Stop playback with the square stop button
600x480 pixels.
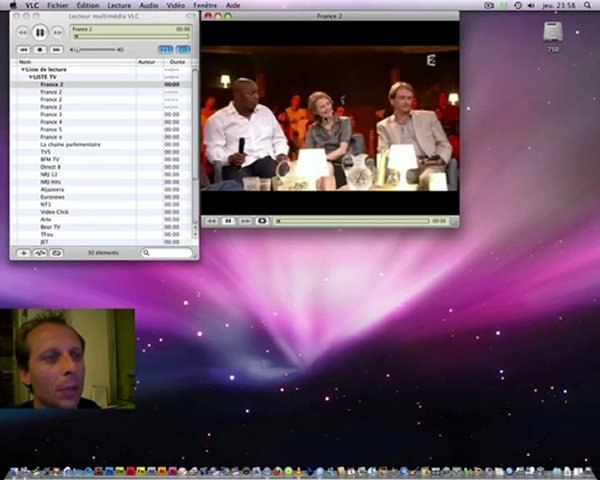(40, 50)
